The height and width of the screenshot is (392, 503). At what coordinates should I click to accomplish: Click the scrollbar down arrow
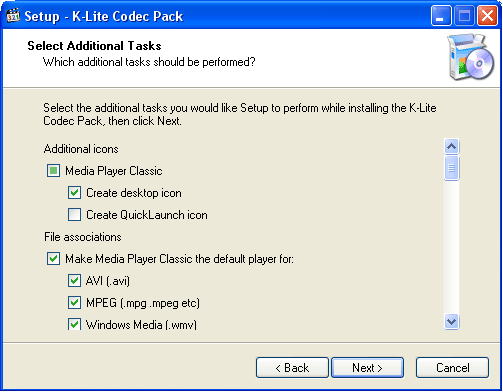[452, 322]
